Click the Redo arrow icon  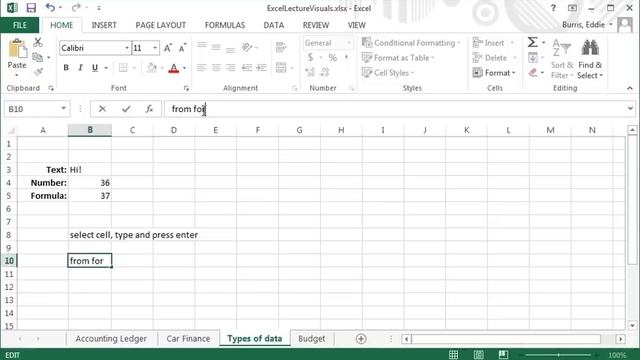(x=76, y=7)
